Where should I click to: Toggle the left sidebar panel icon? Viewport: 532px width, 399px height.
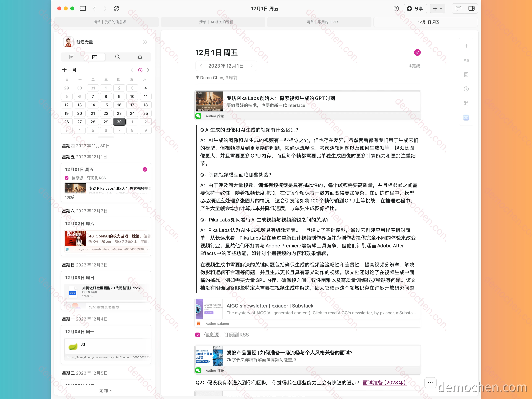click(83, 9)
